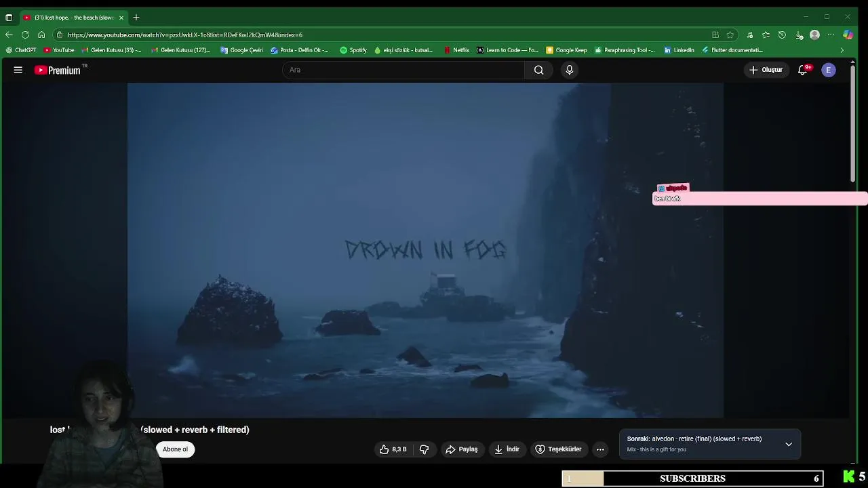Viewport: 868px width, 488px height.
Task: Click the search magnifier button
Action: (x=538, y=70)
